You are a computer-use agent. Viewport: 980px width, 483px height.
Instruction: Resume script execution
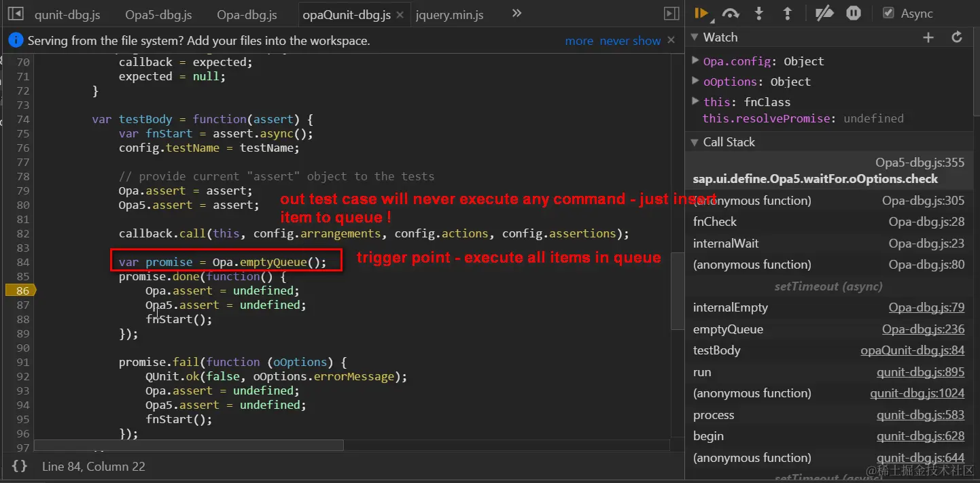[701, 13]
